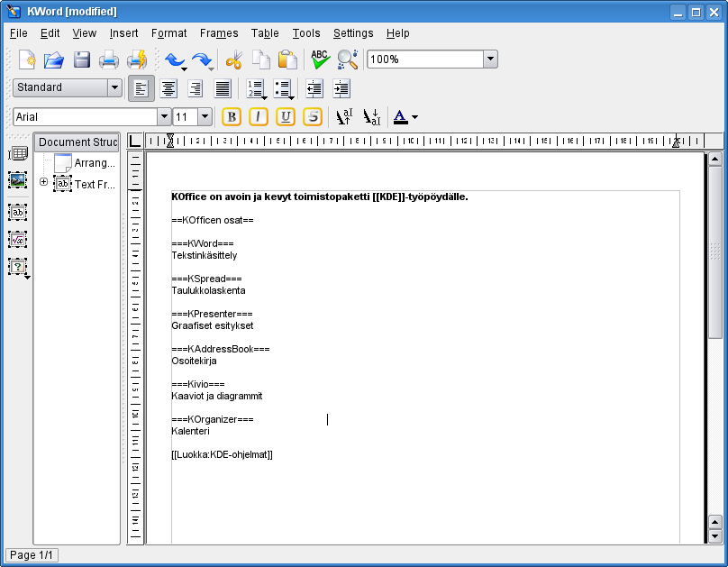Select Arrangement item in document structure

[95, 163]
